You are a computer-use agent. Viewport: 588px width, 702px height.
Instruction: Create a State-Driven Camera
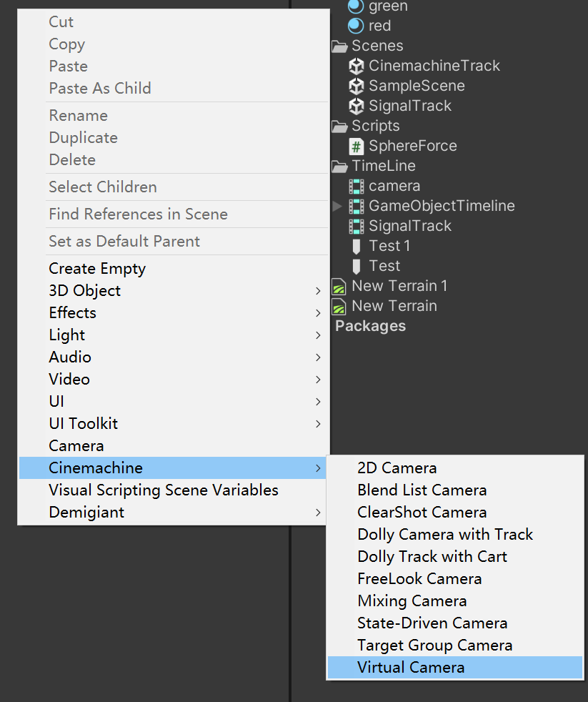[455, 623]
